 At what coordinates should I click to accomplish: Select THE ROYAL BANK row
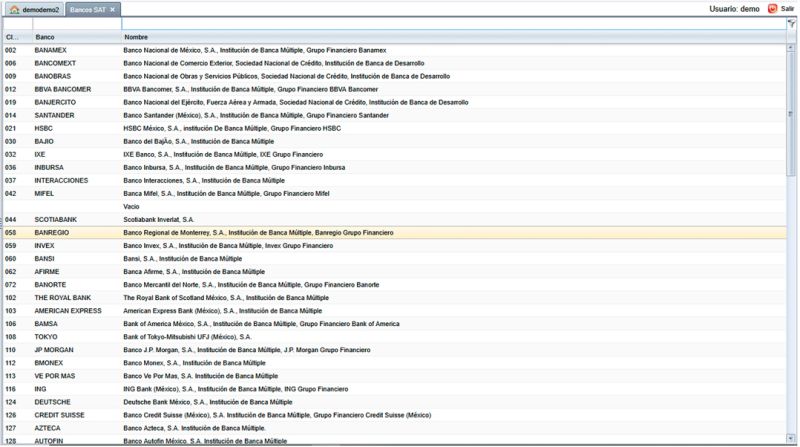(394, 298)
